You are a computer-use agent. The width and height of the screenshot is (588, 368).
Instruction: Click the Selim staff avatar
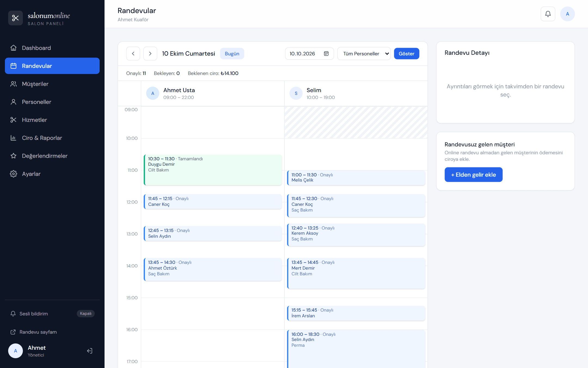(296, 93)
